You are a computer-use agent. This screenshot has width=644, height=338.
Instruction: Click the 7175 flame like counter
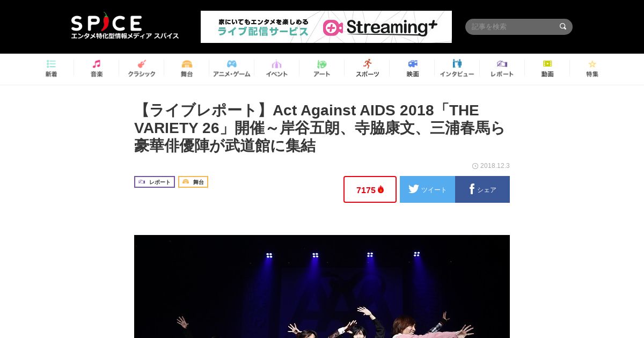coord(370,189)
